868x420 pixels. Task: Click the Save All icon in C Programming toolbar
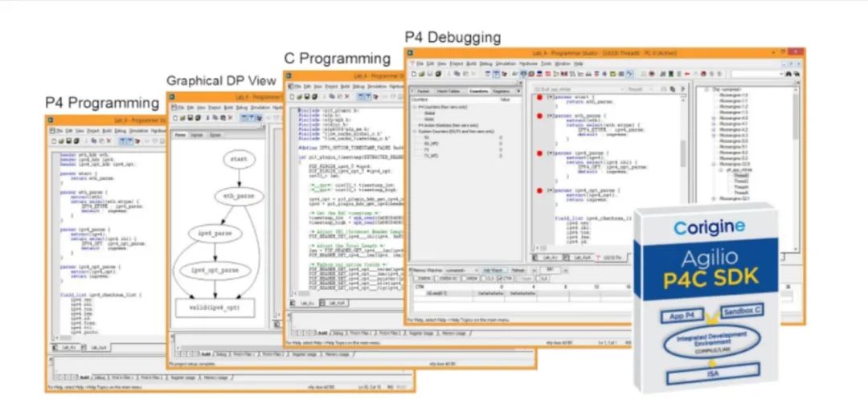[313, 96]
